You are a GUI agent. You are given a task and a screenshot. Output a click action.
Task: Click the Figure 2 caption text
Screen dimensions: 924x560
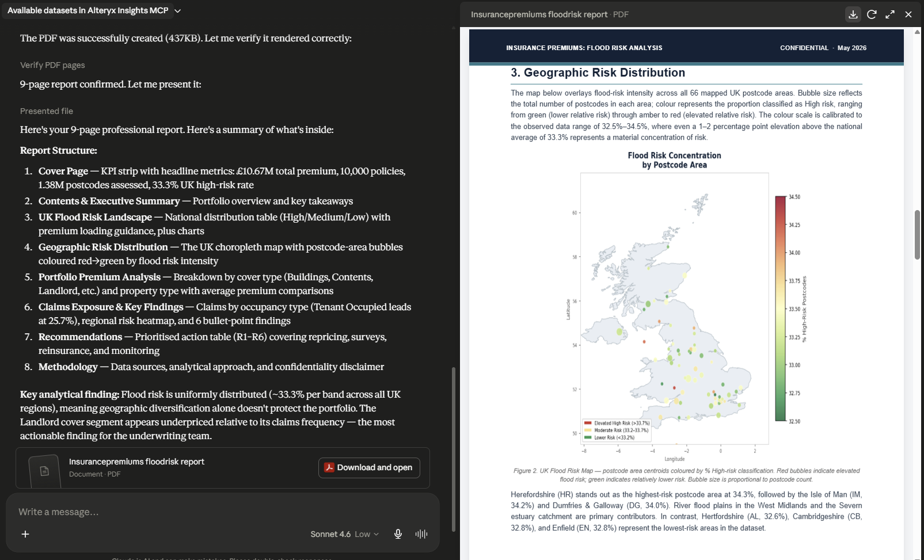(x=686, y=475)
